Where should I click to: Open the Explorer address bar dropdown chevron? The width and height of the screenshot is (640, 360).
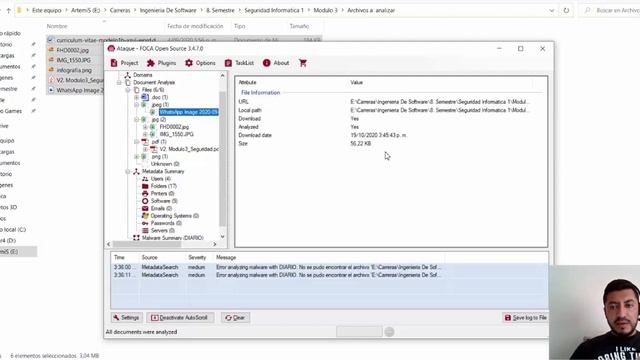[552, 11]
